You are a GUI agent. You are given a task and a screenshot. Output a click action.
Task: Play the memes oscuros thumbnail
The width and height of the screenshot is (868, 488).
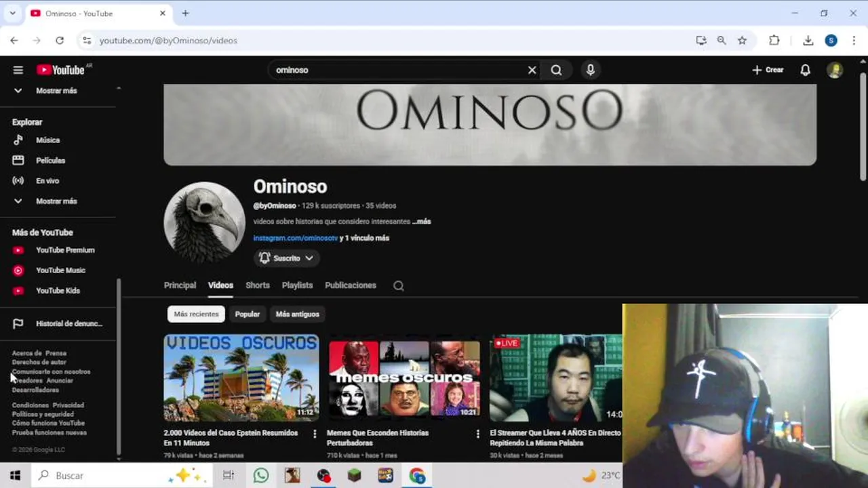(x=404, y=378)
